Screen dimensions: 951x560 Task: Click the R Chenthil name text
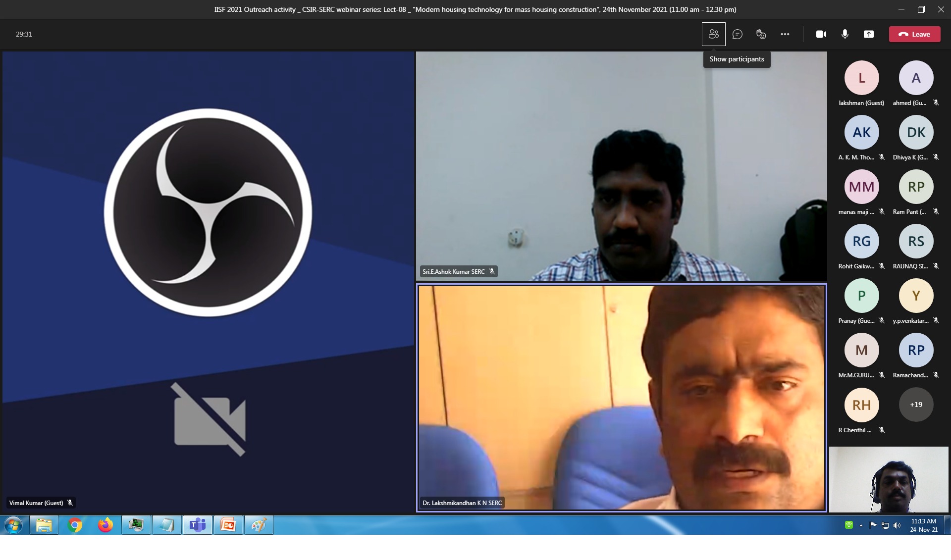coord(855,430)
